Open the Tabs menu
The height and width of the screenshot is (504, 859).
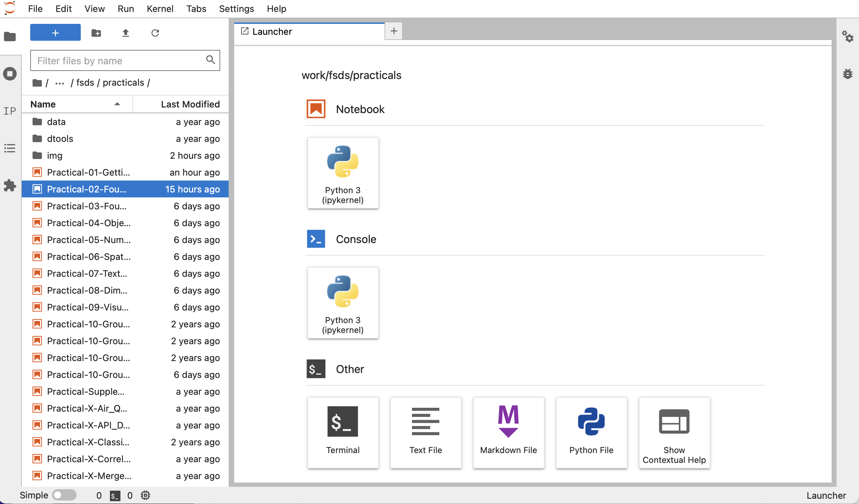[196, 9]
